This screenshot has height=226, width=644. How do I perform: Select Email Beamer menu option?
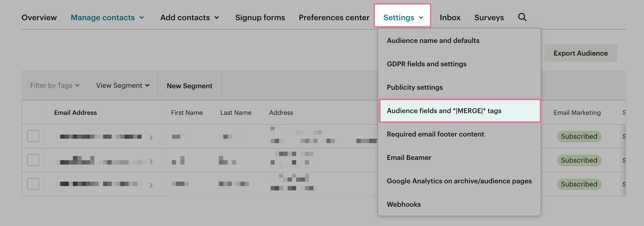[x=409, y=157]
